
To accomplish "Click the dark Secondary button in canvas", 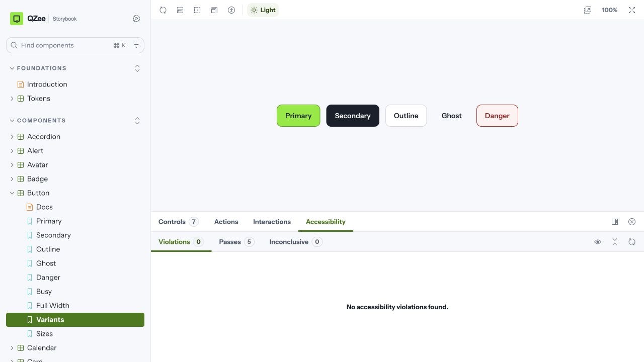I will coord(353,116).
